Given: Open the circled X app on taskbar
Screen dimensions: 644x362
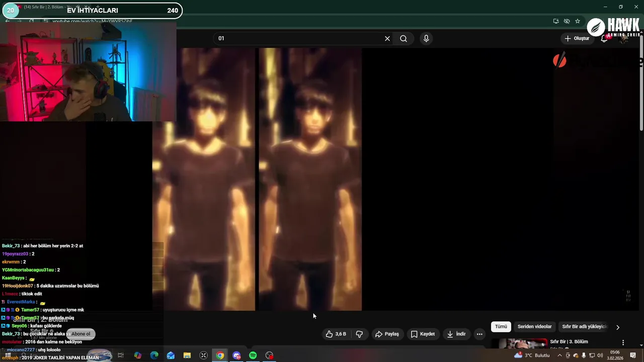Looking at the screenshot, I should pos(204,355).
